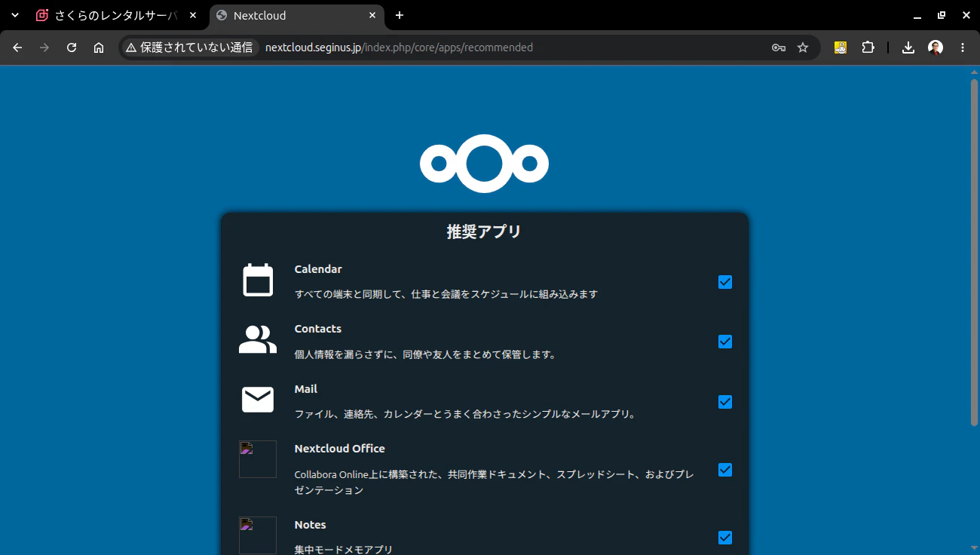Close the Nextcloud tab
Image resolution: width=980 pixels, height=555 pixels.
click(372, 15)
